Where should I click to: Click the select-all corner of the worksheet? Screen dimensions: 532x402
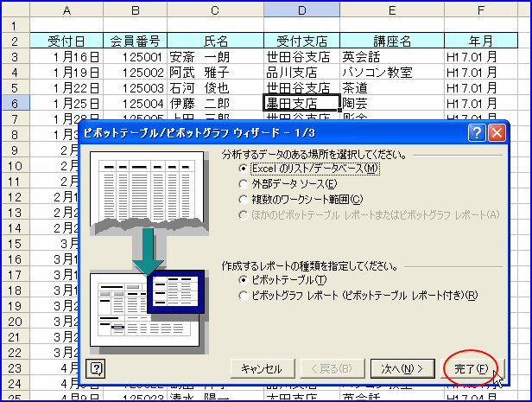(16, 10)
